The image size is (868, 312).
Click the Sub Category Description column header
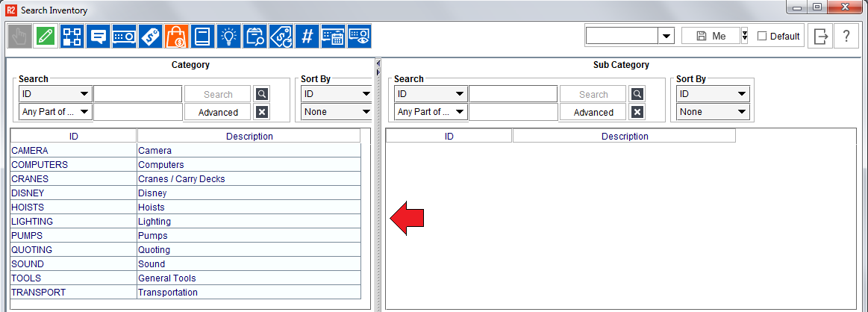click(625, 136)
